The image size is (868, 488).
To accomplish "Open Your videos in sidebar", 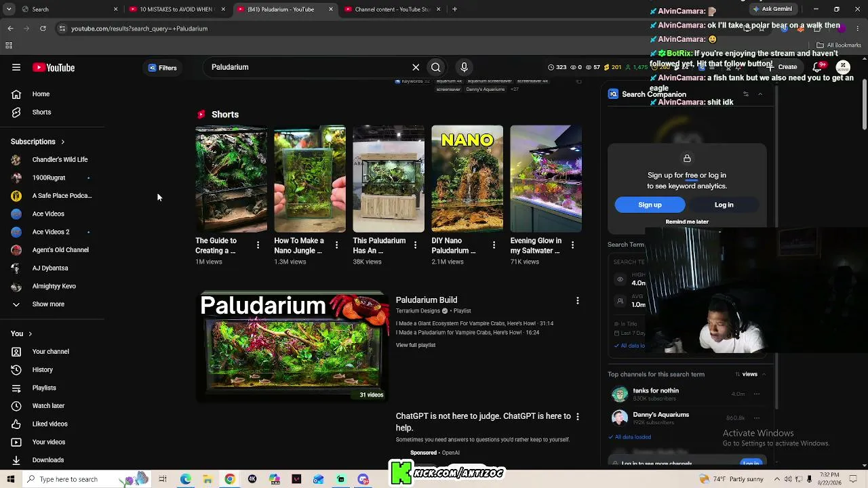I will coord(52,442).
